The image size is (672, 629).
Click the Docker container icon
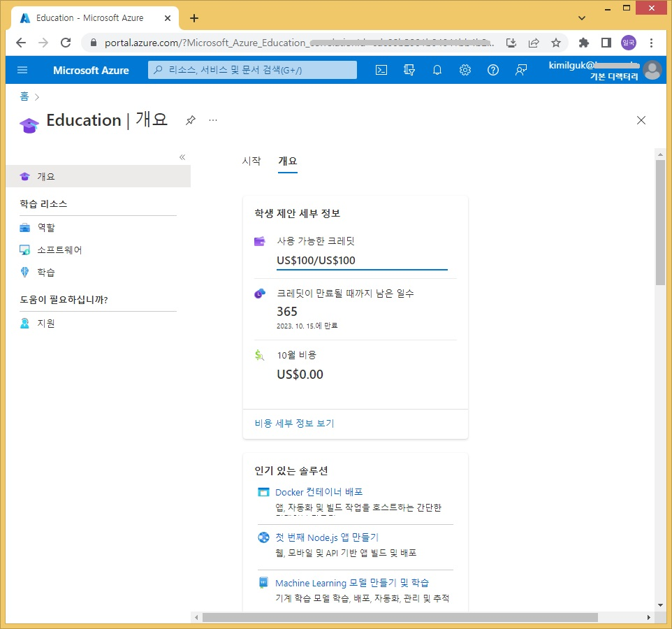[x=263, y=492]
